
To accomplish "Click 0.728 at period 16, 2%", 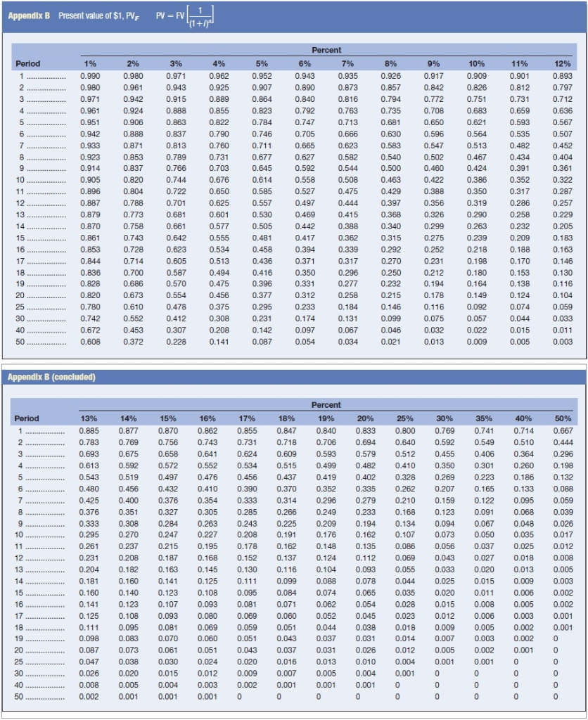I will click(133, 250).
